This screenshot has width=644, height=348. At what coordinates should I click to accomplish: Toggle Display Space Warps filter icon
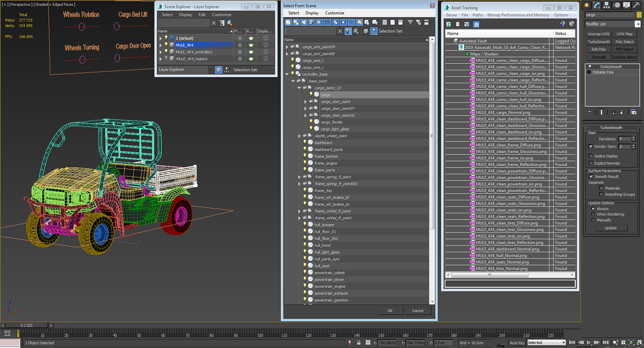[328, 22]
